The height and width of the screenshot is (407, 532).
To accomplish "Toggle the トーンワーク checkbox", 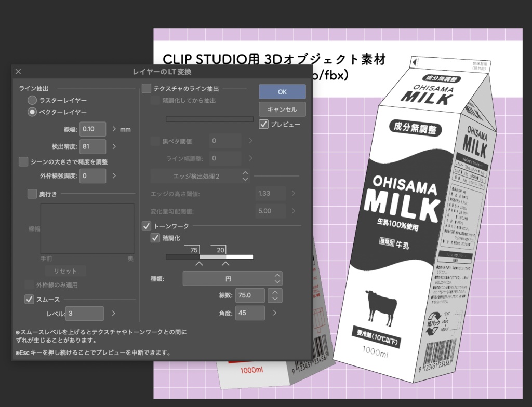I will [x=146, y=226].
